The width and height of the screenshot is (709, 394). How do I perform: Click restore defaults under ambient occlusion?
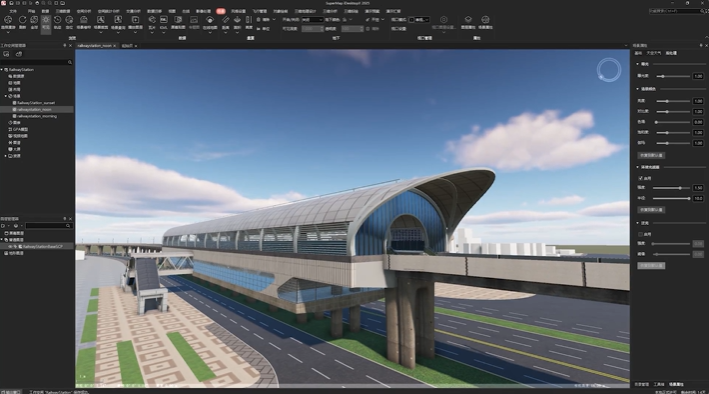(x=651, y=210)
